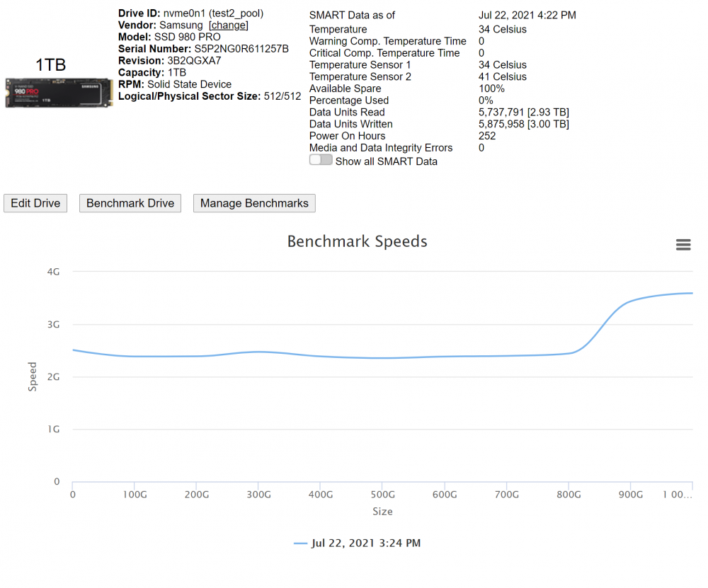The width and height of the screenshot is (708, 588).
Task: Click the 500G label on the size axis
Action: click(382, 495)
